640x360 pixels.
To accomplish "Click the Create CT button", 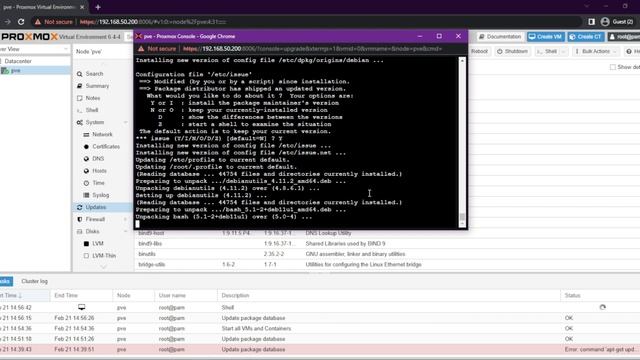I will (x=586, y=37).
